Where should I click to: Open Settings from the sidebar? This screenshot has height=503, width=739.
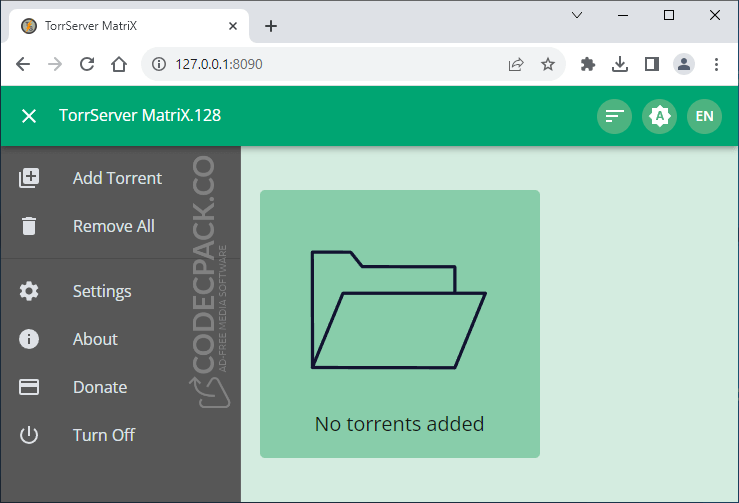tap(102, 291)
